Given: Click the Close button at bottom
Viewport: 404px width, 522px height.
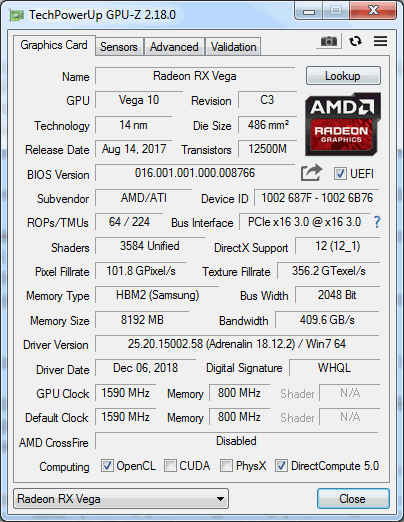Looking at the screenshot, I should point(353,499).
